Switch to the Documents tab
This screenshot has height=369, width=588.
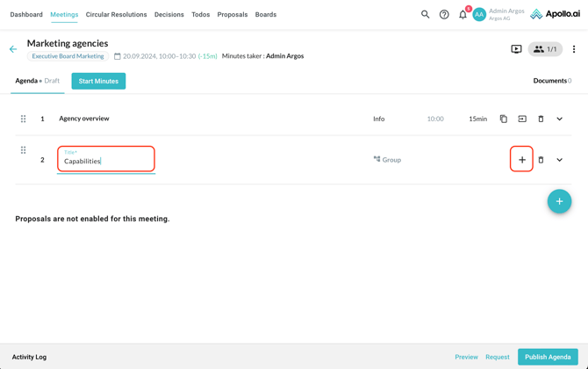point(551,81)
